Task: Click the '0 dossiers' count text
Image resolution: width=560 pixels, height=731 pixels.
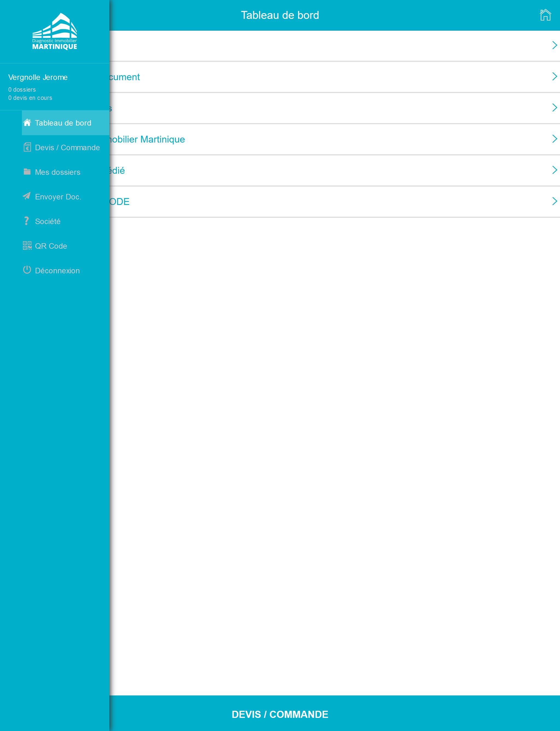Action: click(22, 89)
